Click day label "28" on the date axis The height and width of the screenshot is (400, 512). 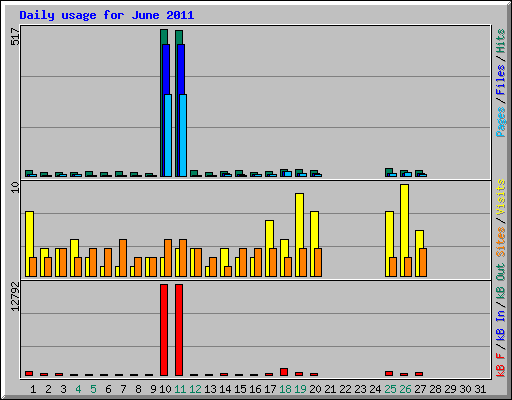(x=435, y=389)
